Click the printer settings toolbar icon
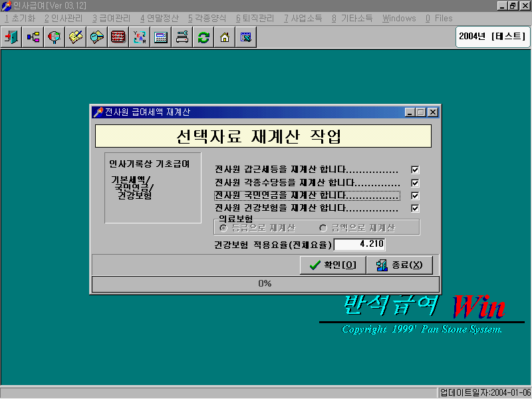The height and width of the screenshot is (399, 532). point(182,38)
